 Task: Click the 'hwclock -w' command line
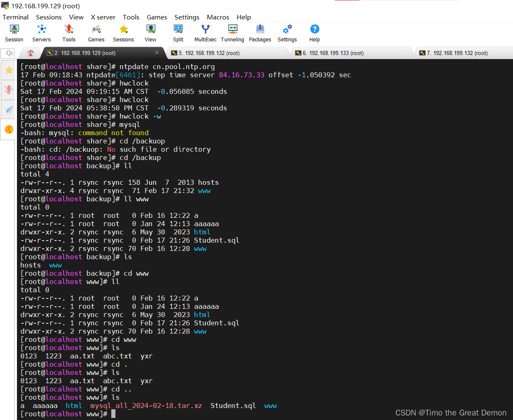(x=140, y=116)
